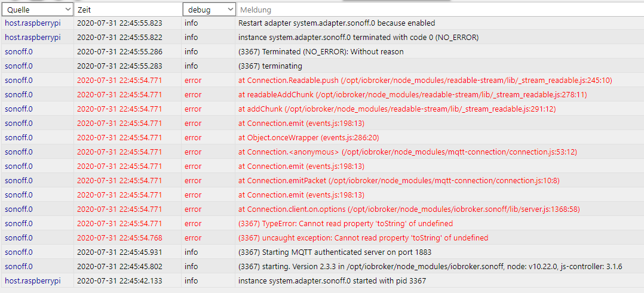The width and height of the screenshot is (644, 293).
Task: Select 'instance system.adapter.sonoff.0 started with pid 3367' message
Action: click(x=332, y=281)
